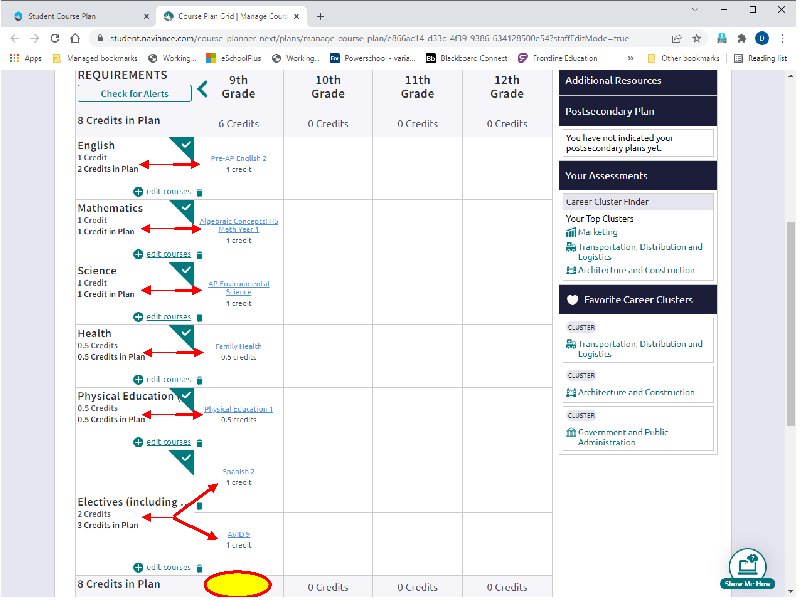Delete Science courses with trash icon
This screenshot has width=800, height=600.
point(199,317)
